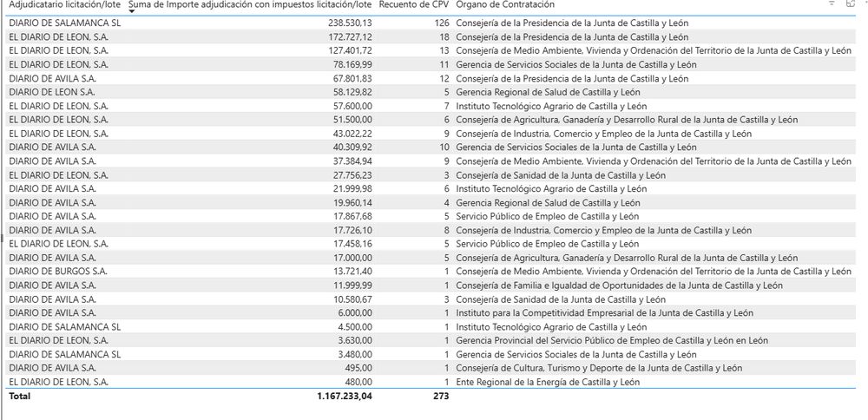Sort by Recuento de CPV column header

tap(413, 3)
